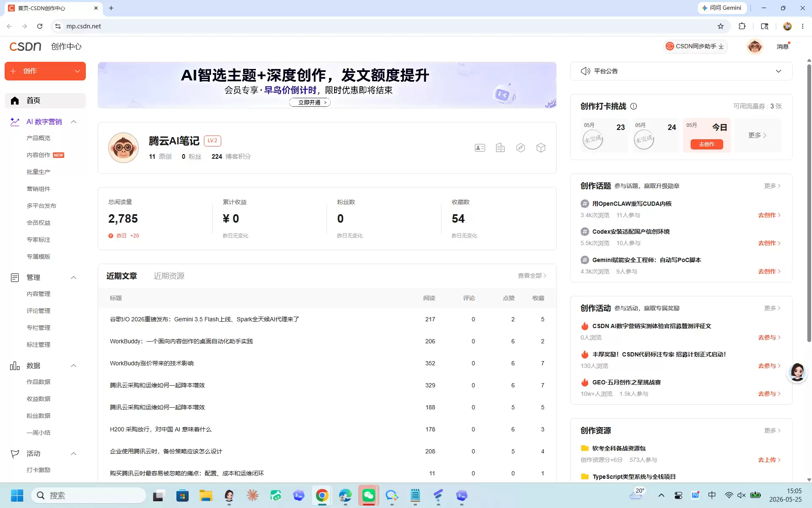Open 更多 in the 创作话题 section
Image resolution: width=812 pixels, height=508 pixels.
point(772,186)
